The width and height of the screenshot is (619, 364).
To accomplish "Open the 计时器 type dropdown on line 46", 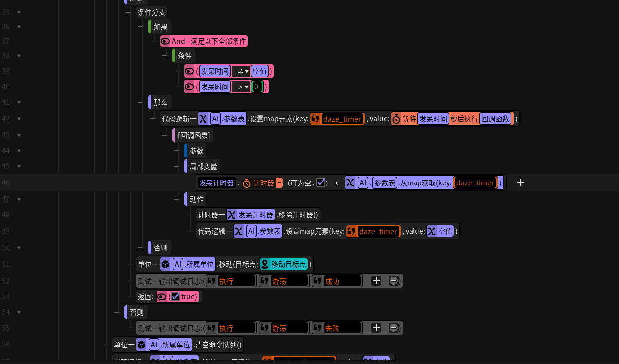I will pyautogui.click(x=279, y=183).
